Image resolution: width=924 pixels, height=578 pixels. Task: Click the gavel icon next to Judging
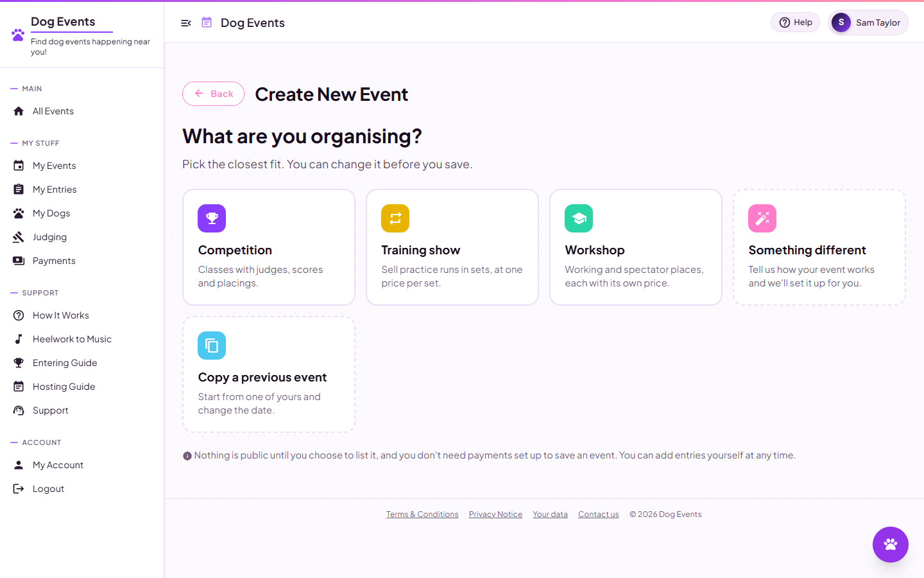19,237
